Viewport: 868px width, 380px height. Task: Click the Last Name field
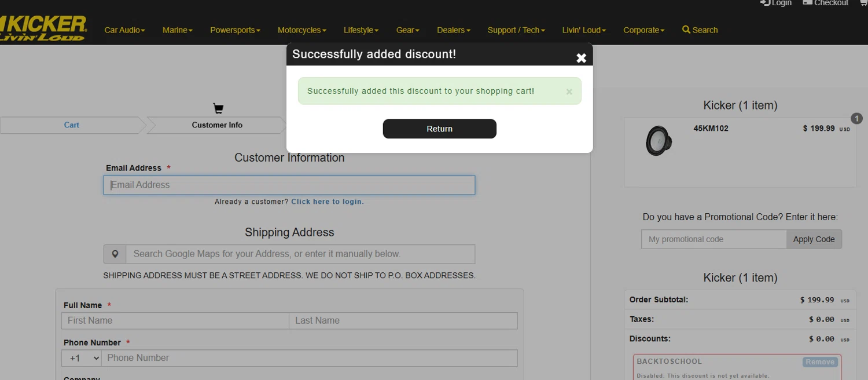[x=403, y=321]
